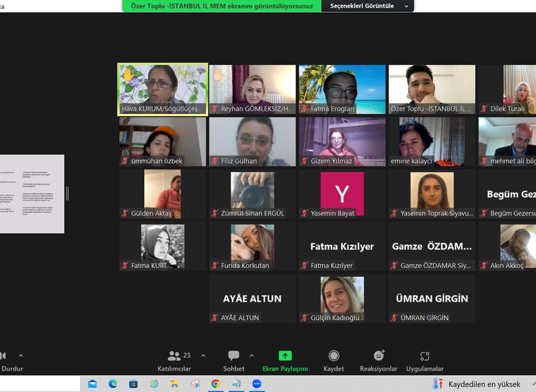The width and height of the screenshot is (536, 392).
Task: Start sharing with green Ekran Paylaşımı icon
Action: (x=285, y=356)
